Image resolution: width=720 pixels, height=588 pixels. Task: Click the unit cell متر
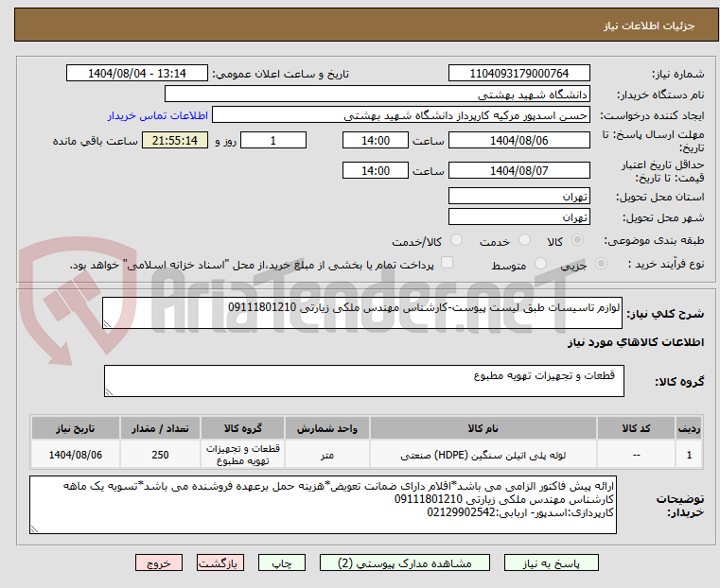327,455
